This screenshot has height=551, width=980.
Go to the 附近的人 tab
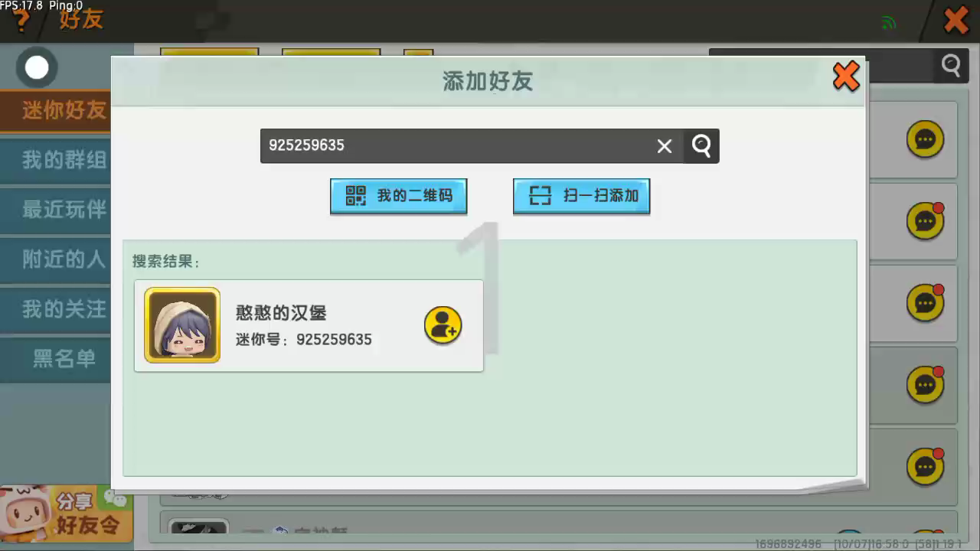click(x=57, y=259)
